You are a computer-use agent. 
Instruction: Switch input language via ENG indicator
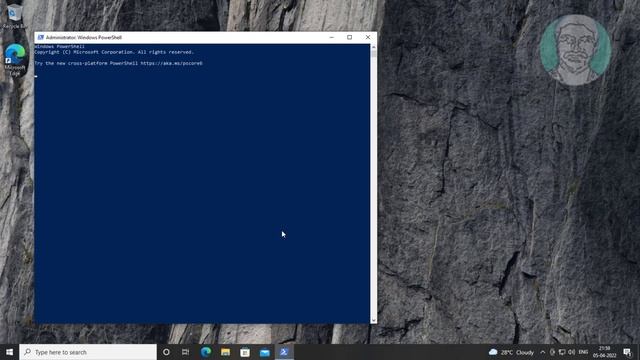coord(583,352)
